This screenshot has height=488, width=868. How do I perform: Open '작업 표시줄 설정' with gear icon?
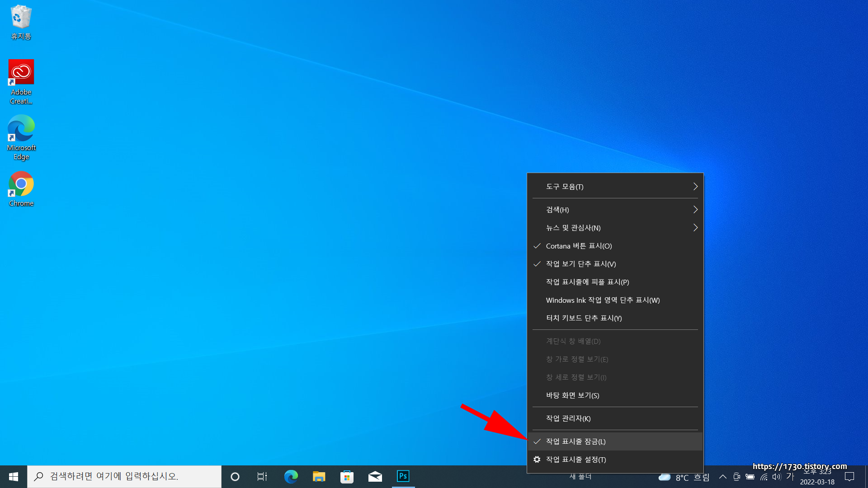[x=576, y=460]
